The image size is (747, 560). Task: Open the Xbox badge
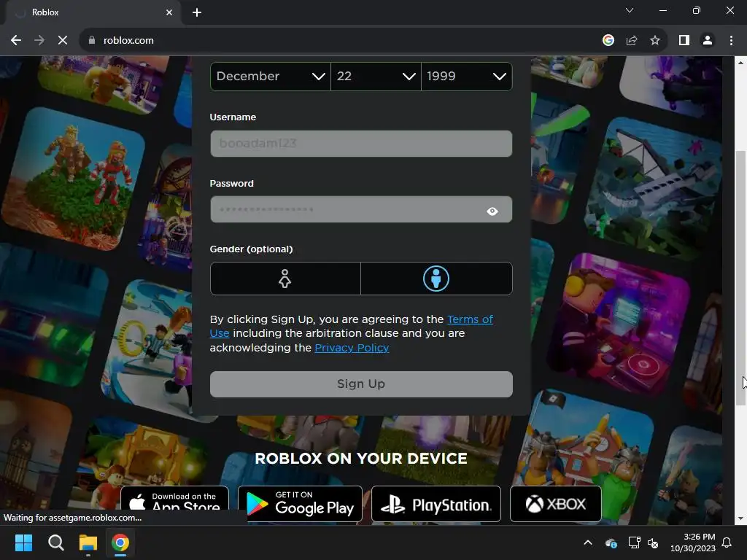pos(555,504)
